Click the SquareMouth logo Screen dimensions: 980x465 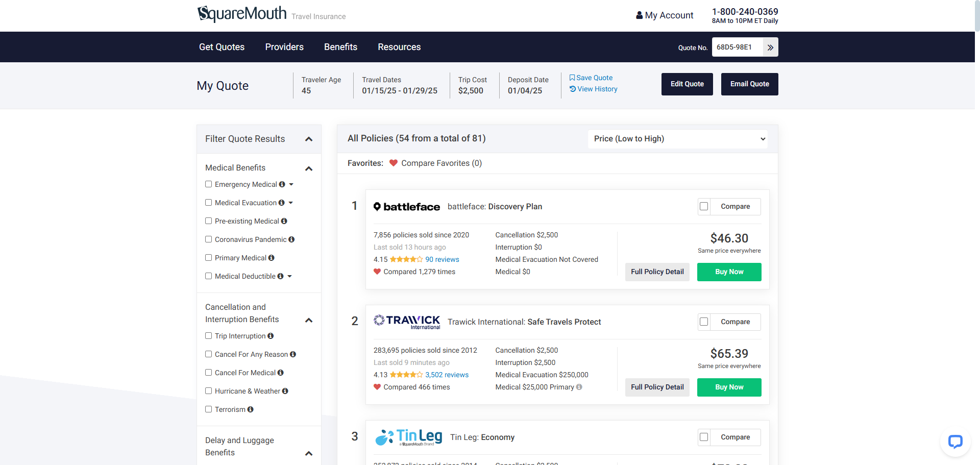click(x=242, y=14)
